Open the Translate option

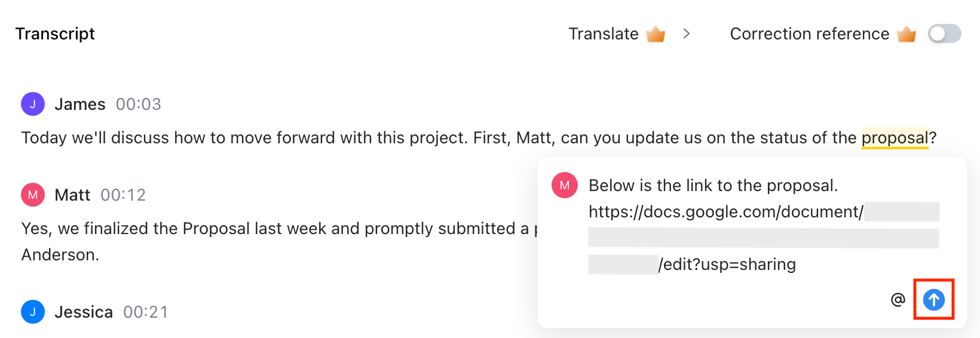click(603, 34)
